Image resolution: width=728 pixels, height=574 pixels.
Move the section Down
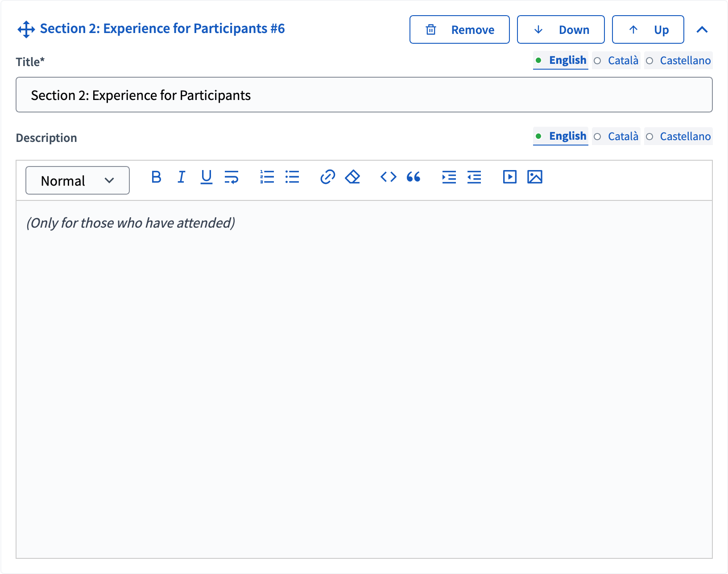[561, 29]
